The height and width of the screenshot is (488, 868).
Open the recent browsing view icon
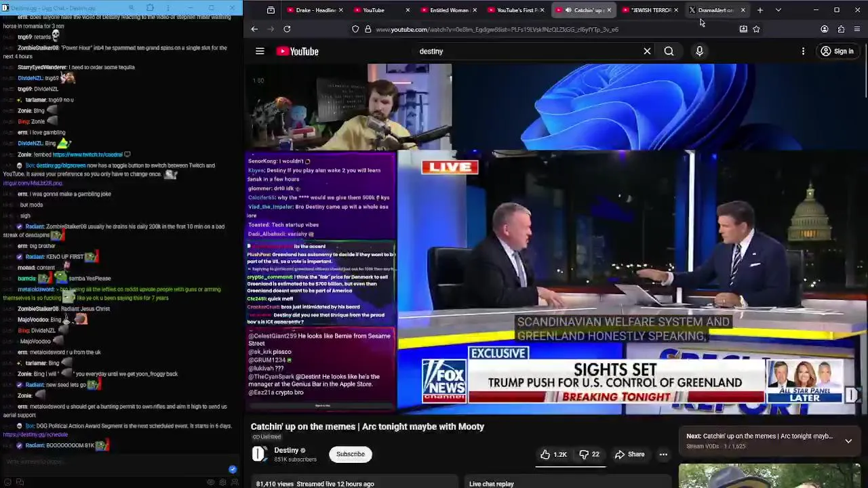pyautogui.click(x=271, y=10)
